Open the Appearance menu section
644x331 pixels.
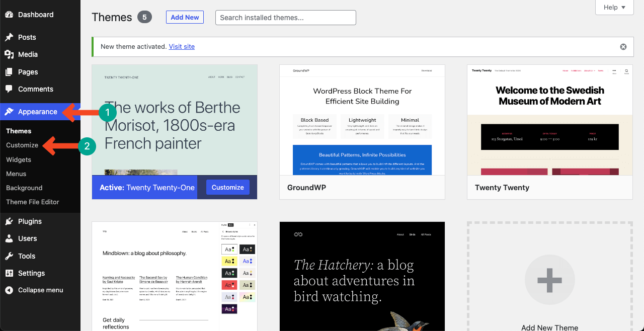pyautogui.click(x=37, y=112)
